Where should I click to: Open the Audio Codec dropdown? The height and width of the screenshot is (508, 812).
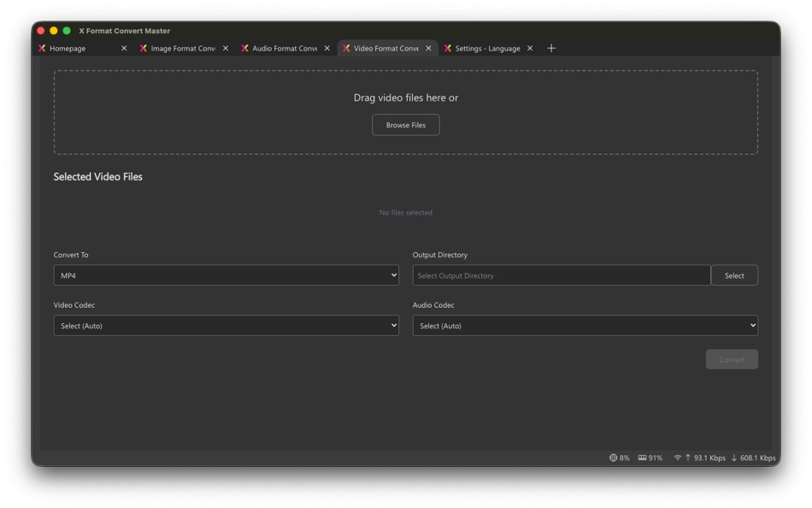point(585,325)
